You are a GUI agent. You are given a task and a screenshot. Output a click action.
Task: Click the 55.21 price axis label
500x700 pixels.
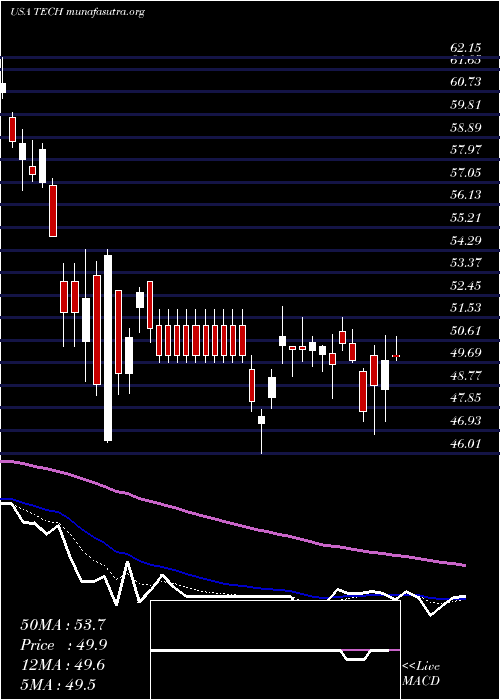pyautogui.click(x=465, y=217)
